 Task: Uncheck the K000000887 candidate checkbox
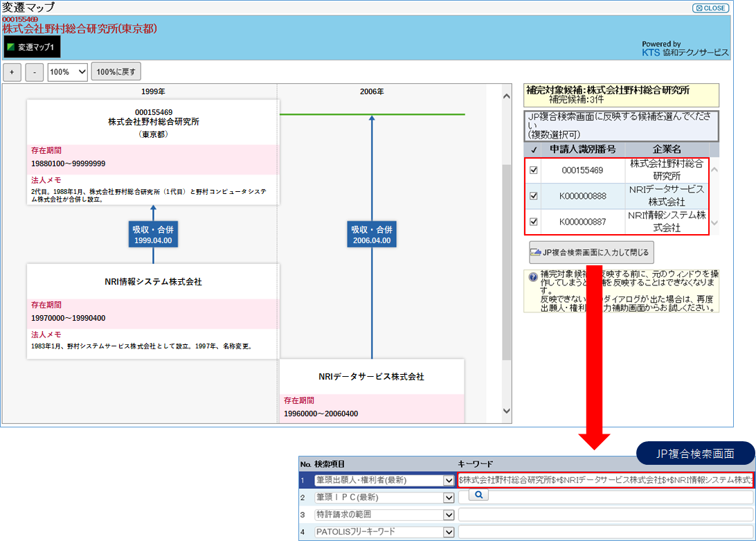pyautogui.click(x=534, y=222)
